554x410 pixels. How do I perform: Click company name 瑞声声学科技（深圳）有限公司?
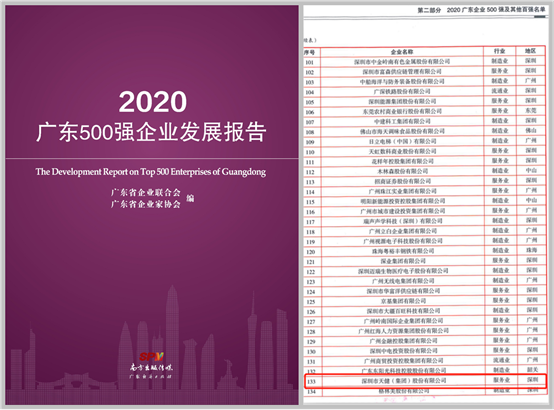point(403,221)
